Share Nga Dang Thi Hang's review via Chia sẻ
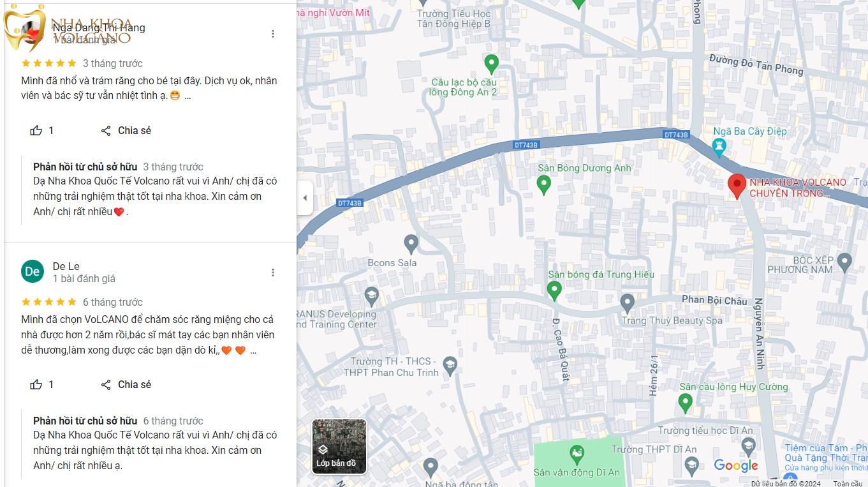The image size is (868, 487). pyautogui.click(x=126, y=130)
